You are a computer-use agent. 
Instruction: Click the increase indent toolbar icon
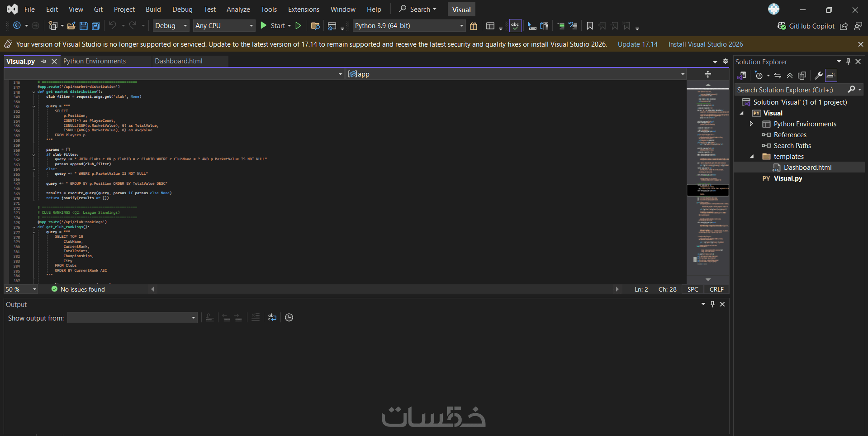[x=561, y=26]
